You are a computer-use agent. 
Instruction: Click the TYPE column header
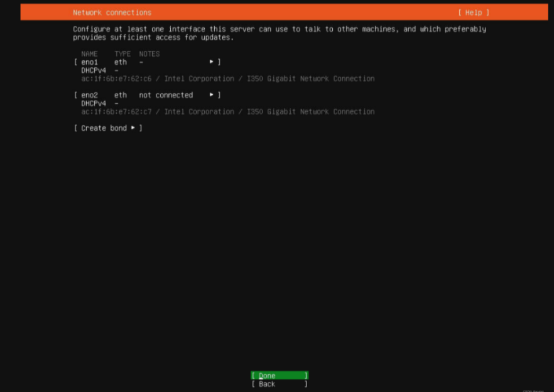122,54
